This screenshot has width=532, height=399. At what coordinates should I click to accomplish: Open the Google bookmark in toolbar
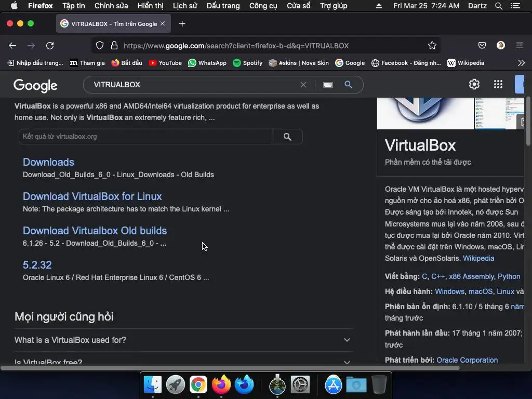tap(350, 63)
